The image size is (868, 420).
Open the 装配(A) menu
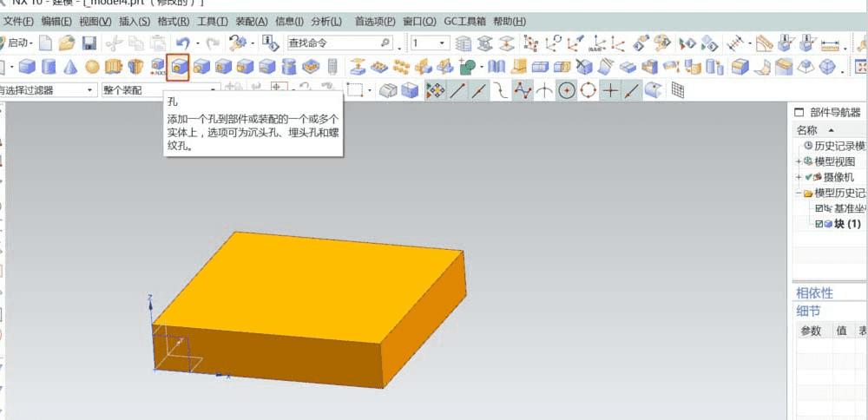252,22
